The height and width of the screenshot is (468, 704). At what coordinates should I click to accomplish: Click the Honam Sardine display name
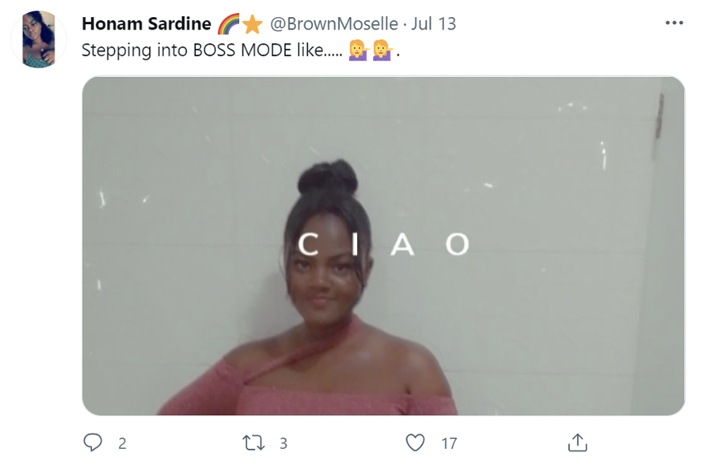point(146,23)
